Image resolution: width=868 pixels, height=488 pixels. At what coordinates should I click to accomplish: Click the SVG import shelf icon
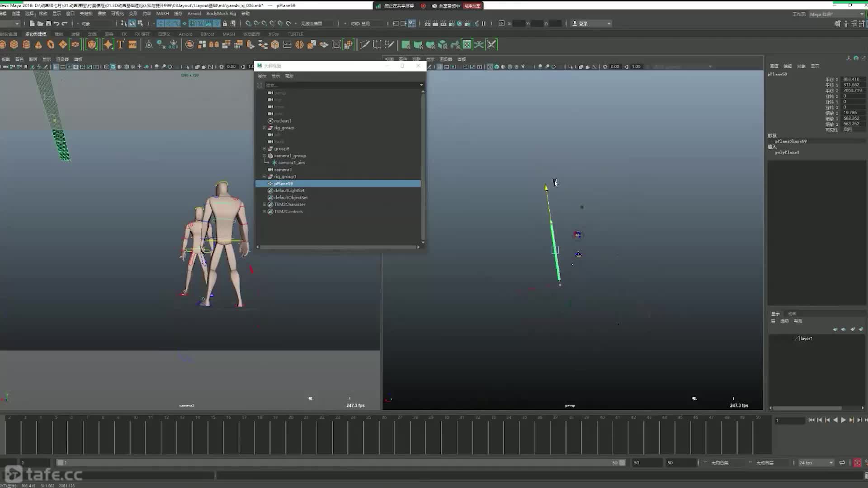(x=132, y=44)
